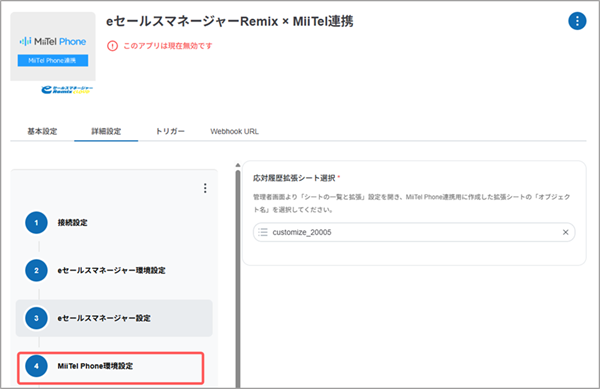The width and height of the screenshot is (600, 389).
Task: Open the トリガー tab
Action: [170, 131]
